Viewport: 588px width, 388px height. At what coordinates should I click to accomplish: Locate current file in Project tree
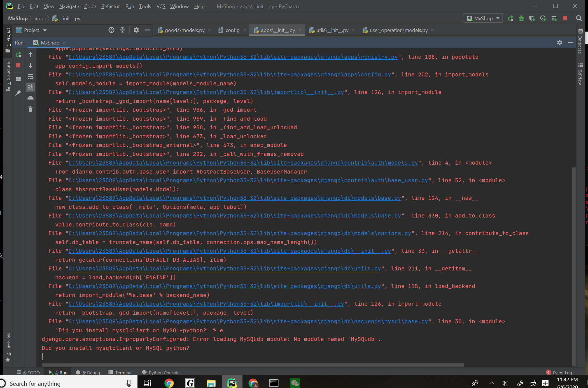(111, 30)
